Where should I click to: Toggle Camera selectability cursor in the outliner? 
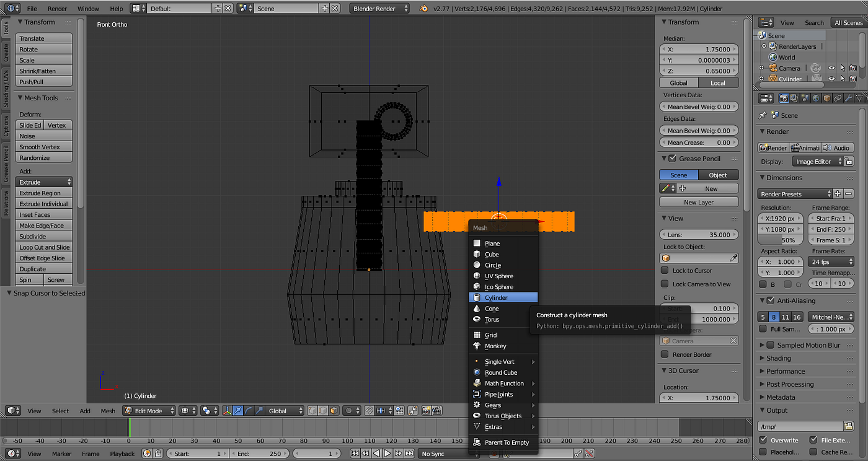[x=843, y=68]
